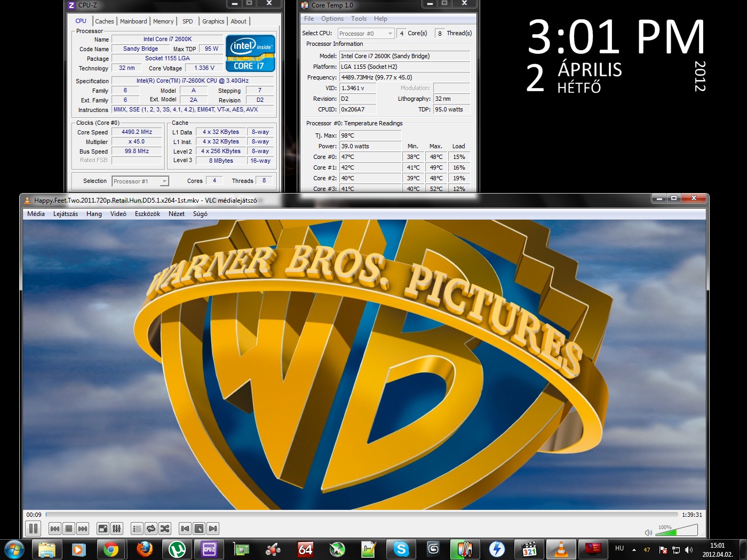Open the VLC Média menu
The width and height of the screenshot is (747, 560).
[36, 214]
